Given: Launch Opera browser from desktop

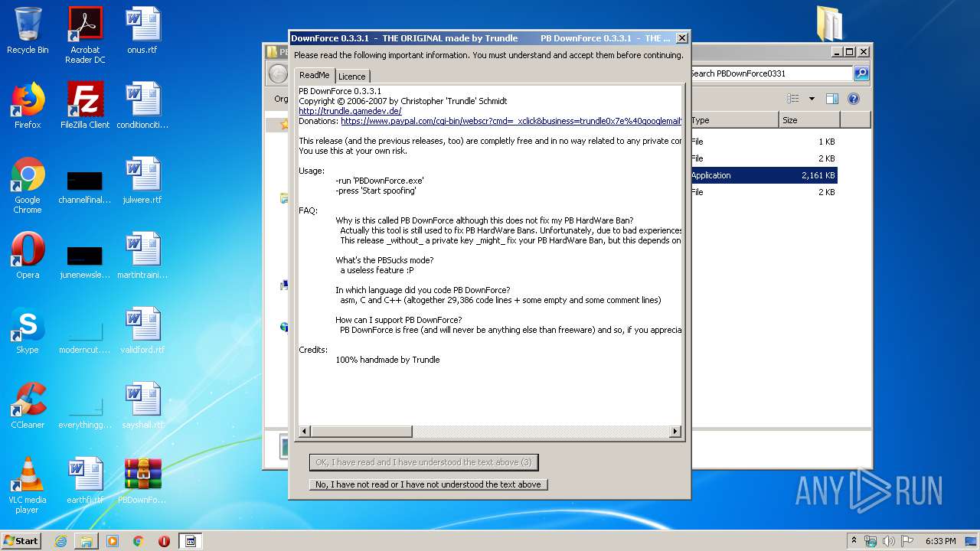Looking at the screenshot, I should (x=28, y=256).
